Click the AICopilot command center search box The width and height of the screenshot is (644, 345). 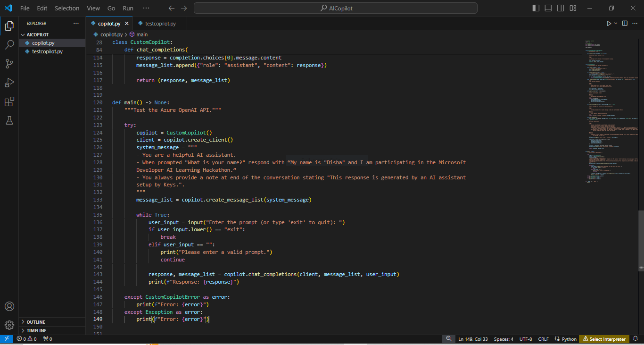(x=336, y=8)
